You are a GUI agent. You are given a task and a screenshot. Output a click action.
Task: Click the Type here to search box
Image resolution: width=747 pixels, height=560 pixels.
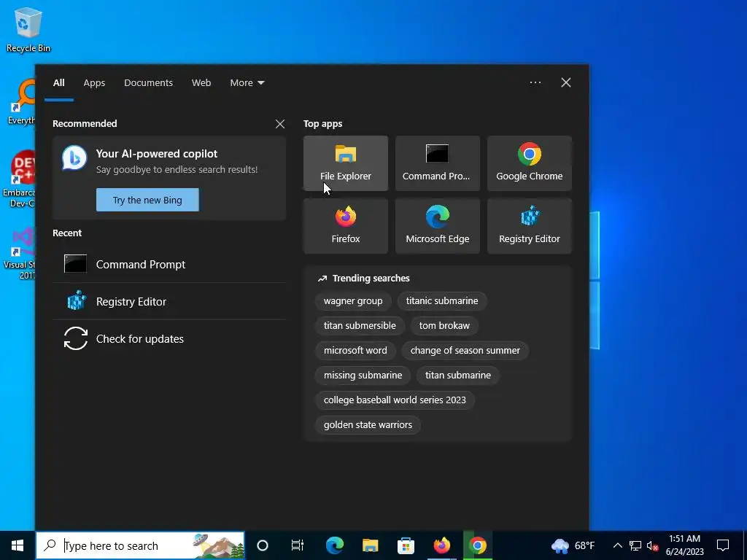(x=140, y=545)
